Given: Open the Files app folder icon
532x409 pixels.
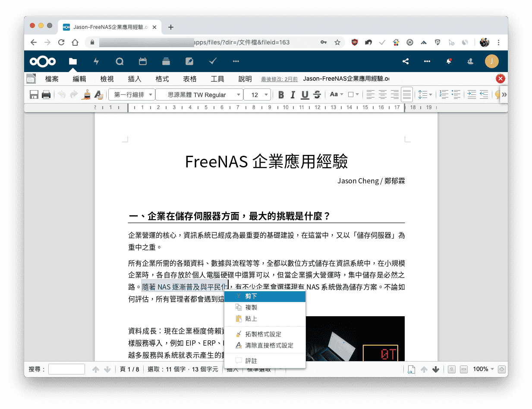Looking at the screenshot, I should click(x=73, y=61).
